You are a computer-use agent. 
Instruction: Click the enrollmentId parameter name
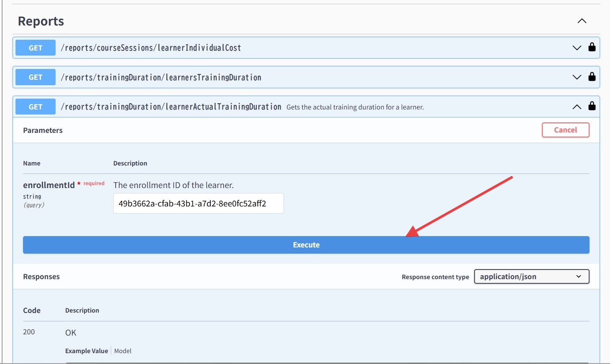49,185
